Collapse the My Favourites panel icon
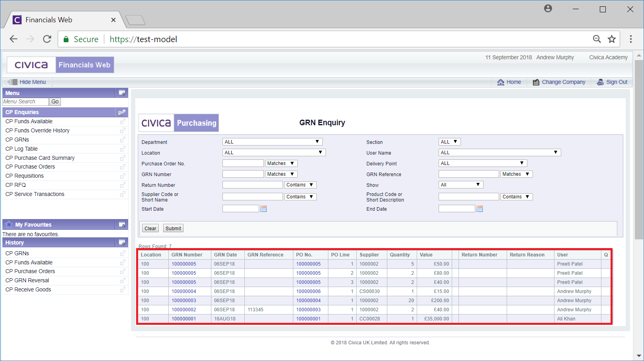The height and width of the screenshot is (361, 644). (122, 225)
